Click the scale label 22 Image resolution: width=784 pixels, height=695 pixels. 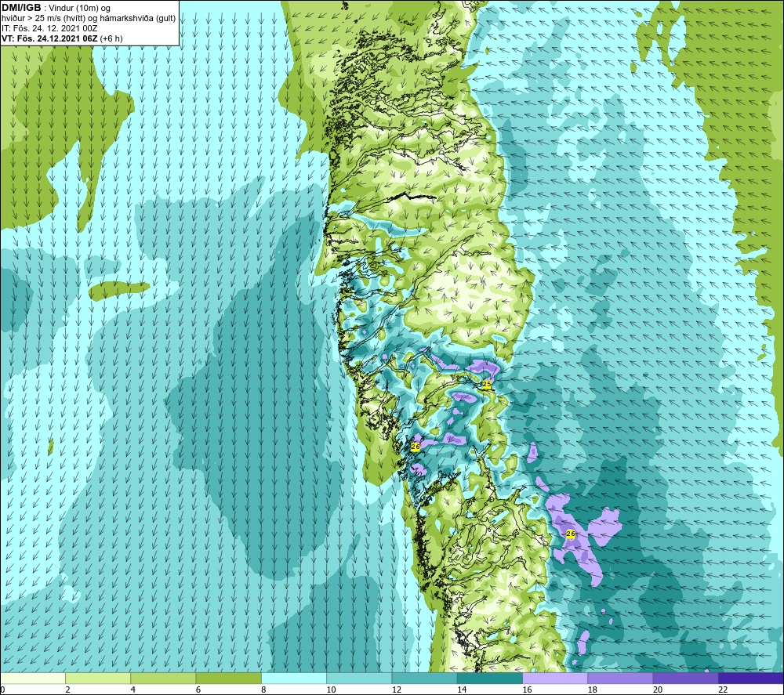pos(723,690)
